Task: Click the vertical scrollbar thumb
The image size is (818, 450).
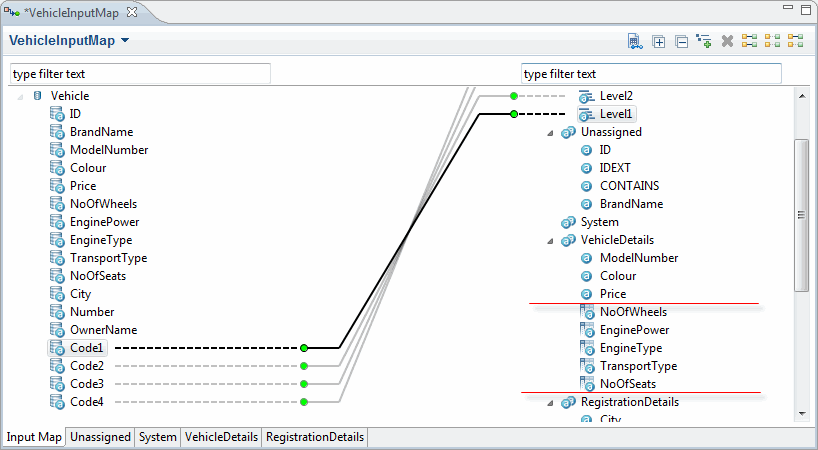Action: click(x=801, y=215)
